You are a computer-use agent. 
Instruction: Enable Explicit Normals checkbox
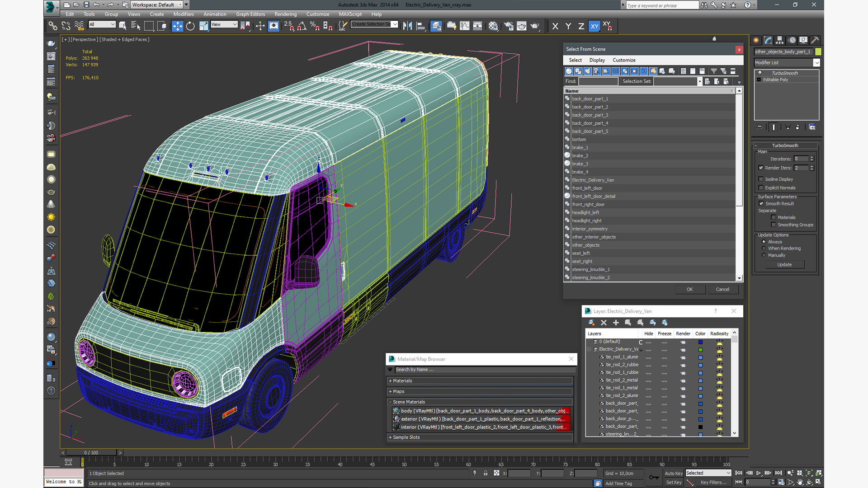tap(761, 188)
